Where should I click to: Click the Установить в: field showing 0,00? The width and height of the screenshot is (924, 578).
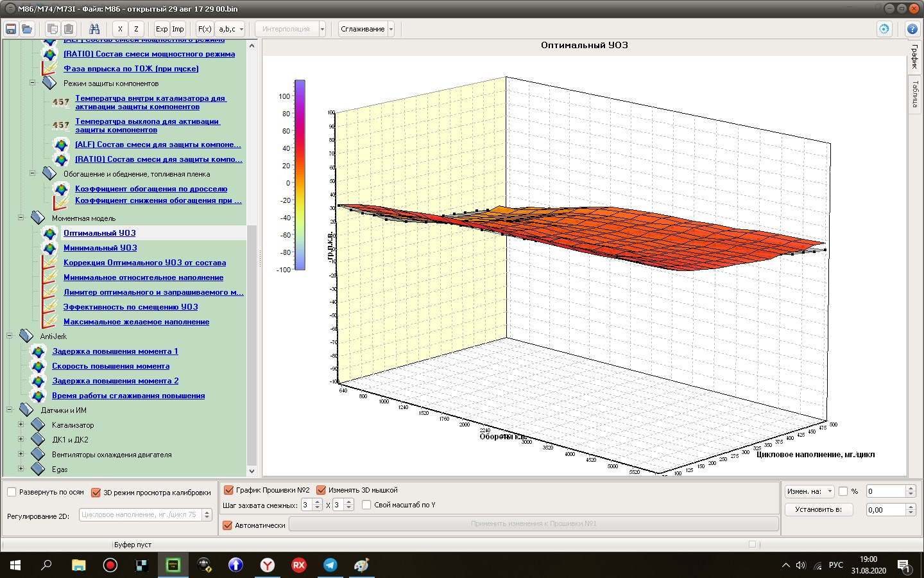(x=886, y=509)
